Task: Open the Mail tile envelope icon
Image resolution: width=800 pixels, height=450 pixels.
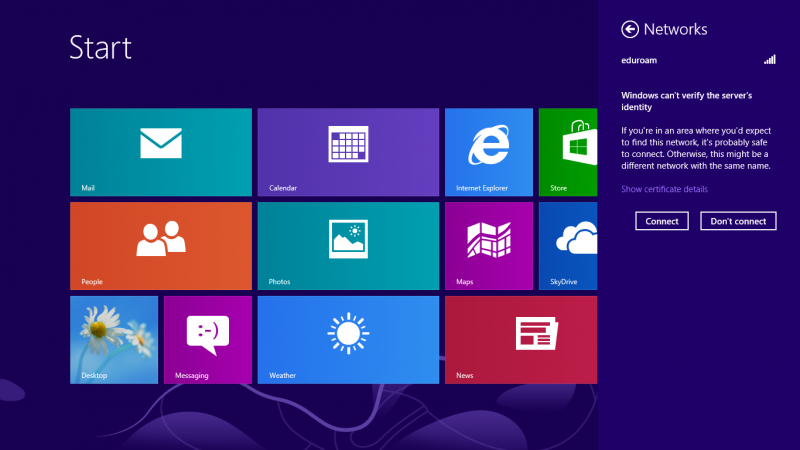Action: 161,144
